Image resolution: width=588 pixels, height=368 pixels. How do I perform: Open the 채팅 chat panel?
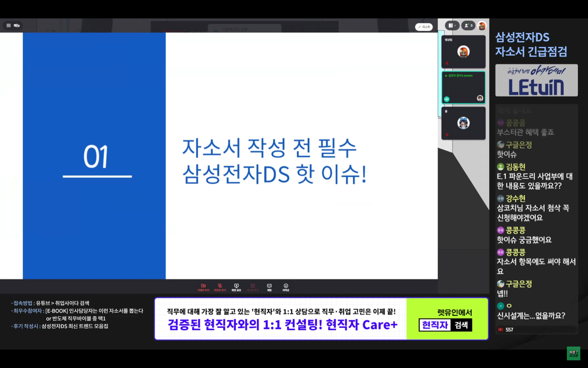click(x=269, y=287)
